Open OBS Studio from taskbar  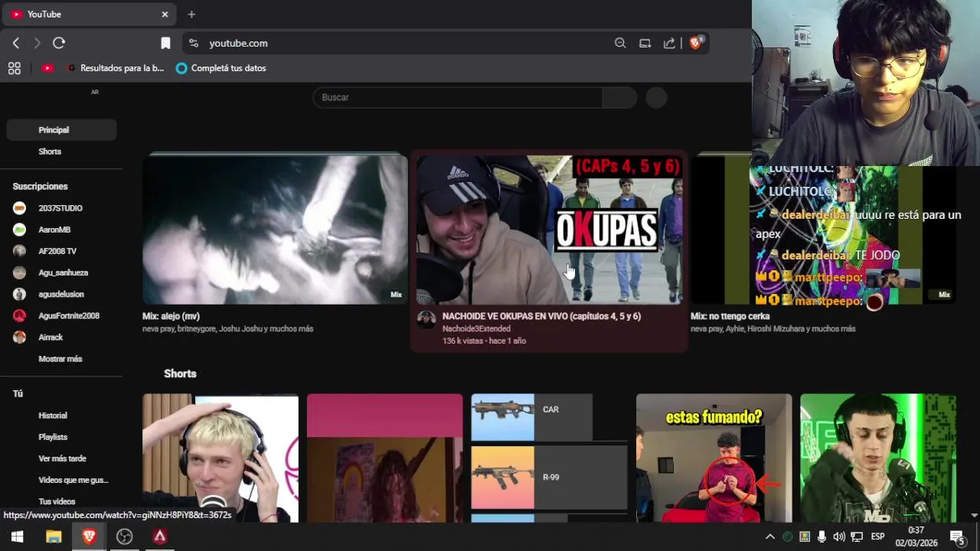[x=124, y=536]
